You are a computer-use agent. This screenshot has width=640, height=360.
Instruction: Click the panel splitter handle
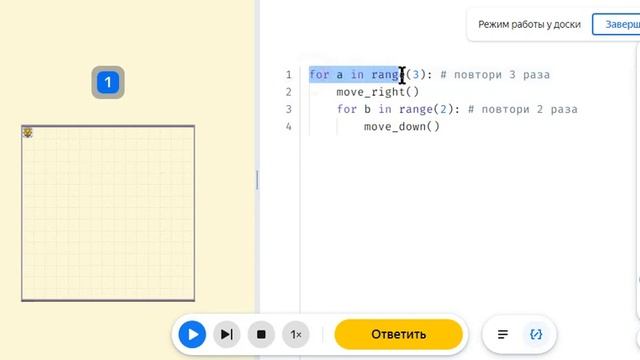pos(257,180)
